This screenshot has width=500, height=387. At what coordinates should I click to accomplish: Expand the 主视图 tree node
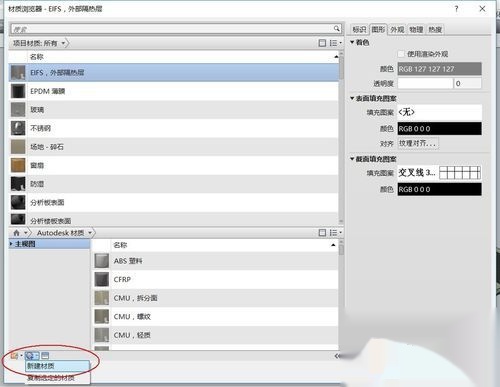11,244
